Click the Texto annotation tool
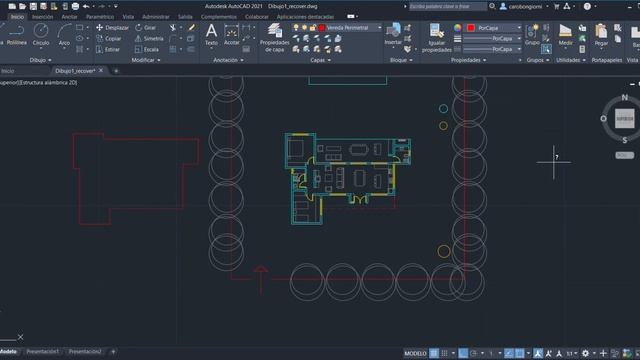640x360 pixels. [211, 34]
